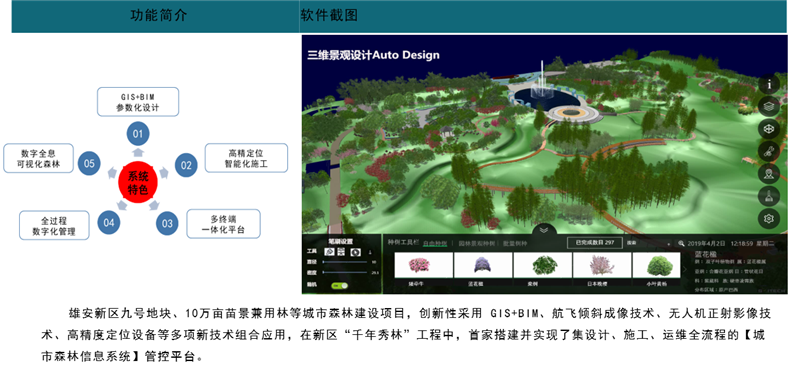Select the first brush tool icon

point(329,252)
